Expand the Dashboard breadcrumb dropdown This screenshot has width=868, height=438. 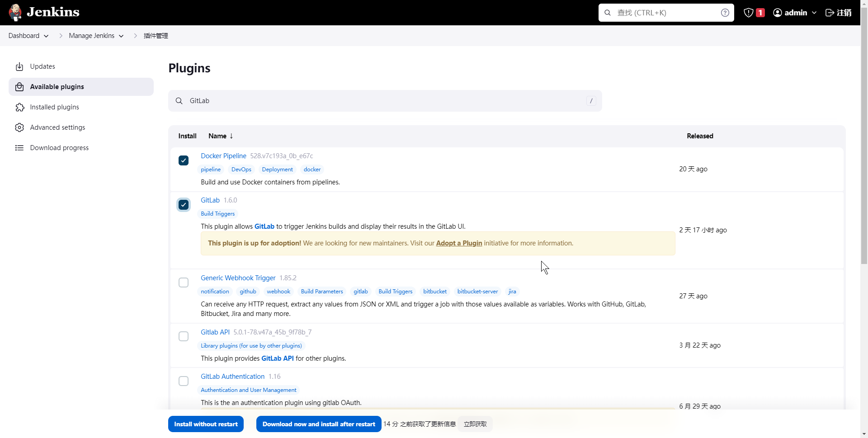point(46,36)
